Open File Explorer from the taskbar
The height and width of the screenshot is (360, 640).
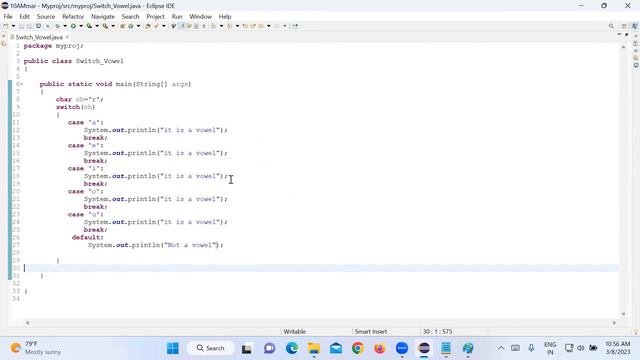(x=314, y=348)
